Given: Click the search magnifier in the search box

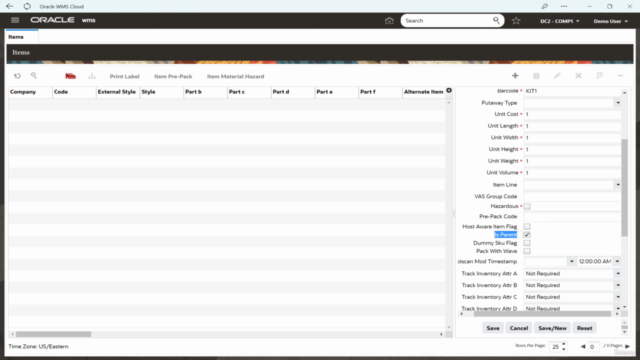Looking at the screenshot, I should click(496, 20).
